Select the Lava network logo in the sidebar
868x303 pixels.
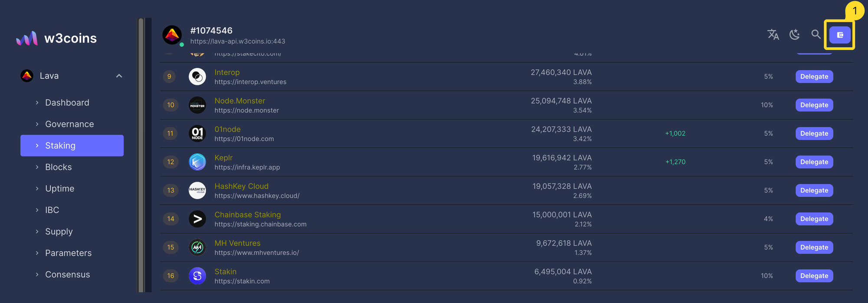[27, 75]
